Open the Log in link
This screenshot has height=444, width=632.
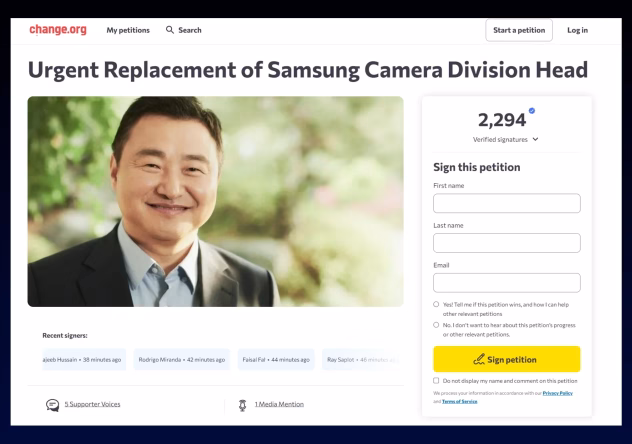(x=577, y=30)
